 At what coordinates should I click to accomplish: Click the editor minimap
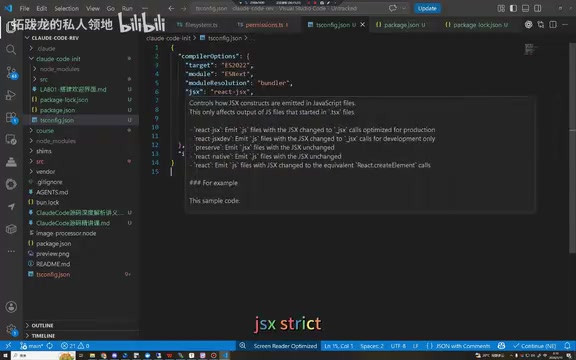[x=529, y=49]
